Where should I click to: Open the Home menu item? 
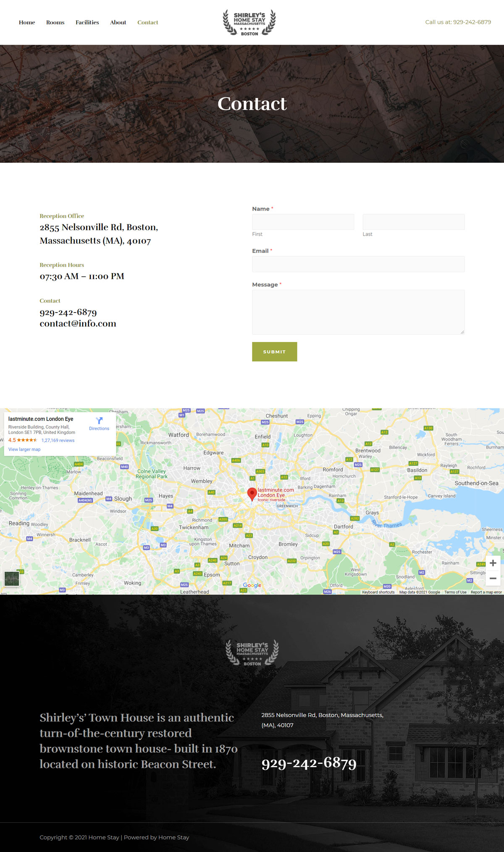point(27,23)
